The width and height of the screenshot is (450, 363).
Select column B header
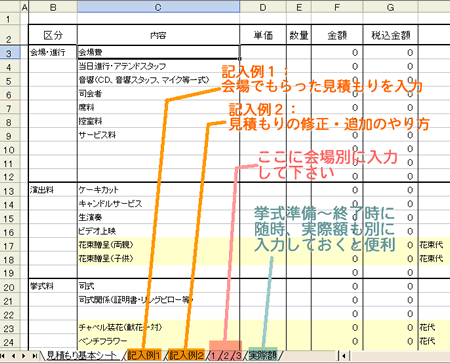click(53, 7)
